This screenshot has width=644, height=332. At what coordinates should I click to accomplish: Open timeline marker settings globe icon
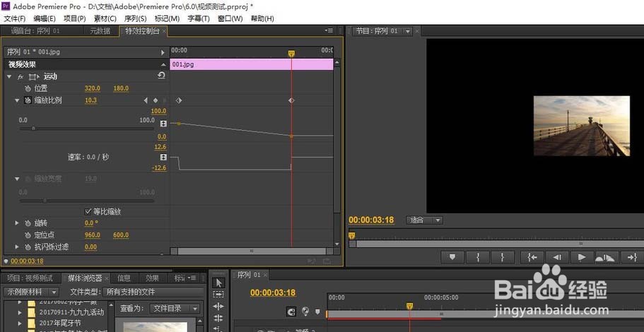pos(305,312)
